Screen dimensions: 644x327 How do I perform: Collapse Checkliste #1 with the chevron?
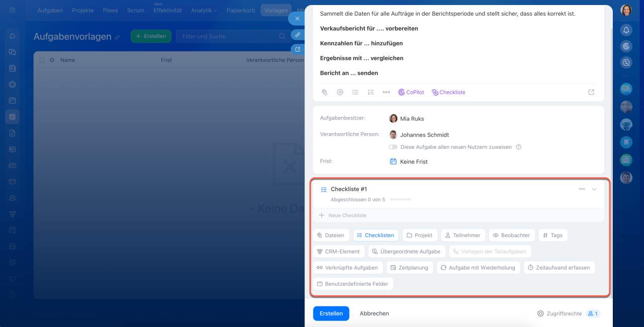(x=594, y=189)
